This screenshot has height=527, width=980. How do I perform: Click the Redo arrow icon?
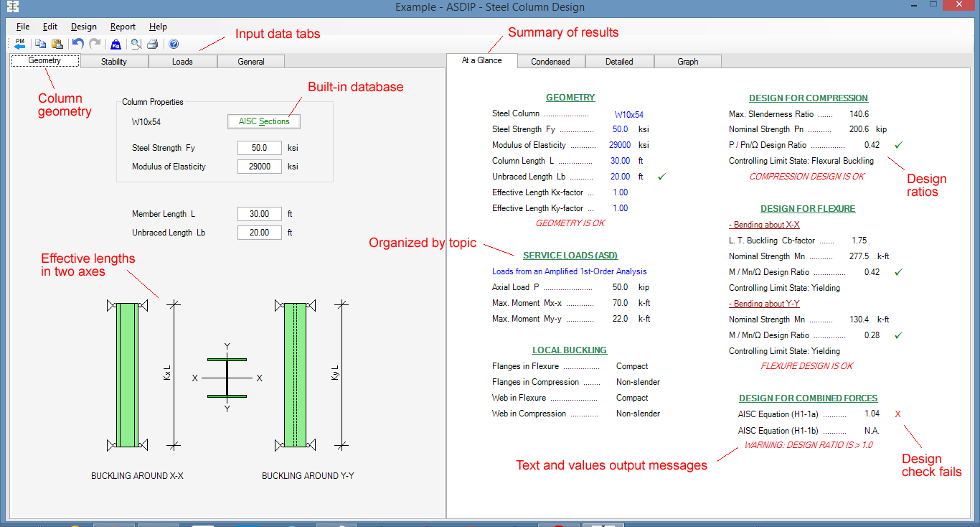[x=95, y=44]
